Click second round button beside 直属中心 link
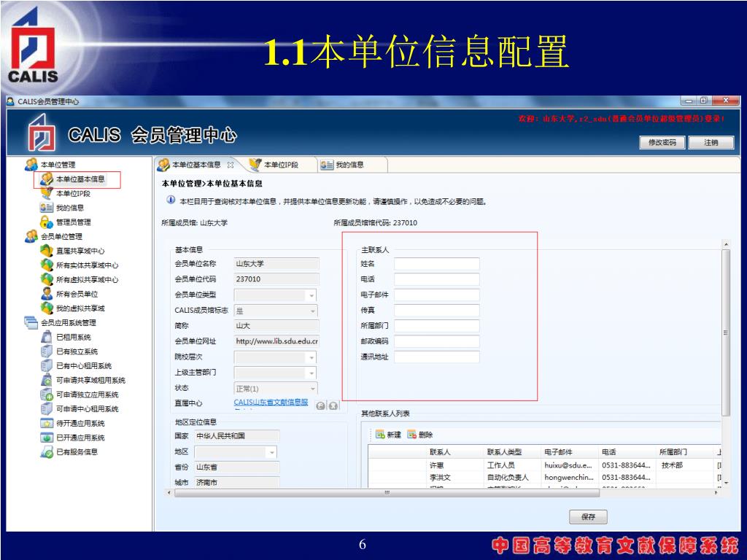Image resolution: width=747 pixels, height=560 pixels. (x=333, y=405)
